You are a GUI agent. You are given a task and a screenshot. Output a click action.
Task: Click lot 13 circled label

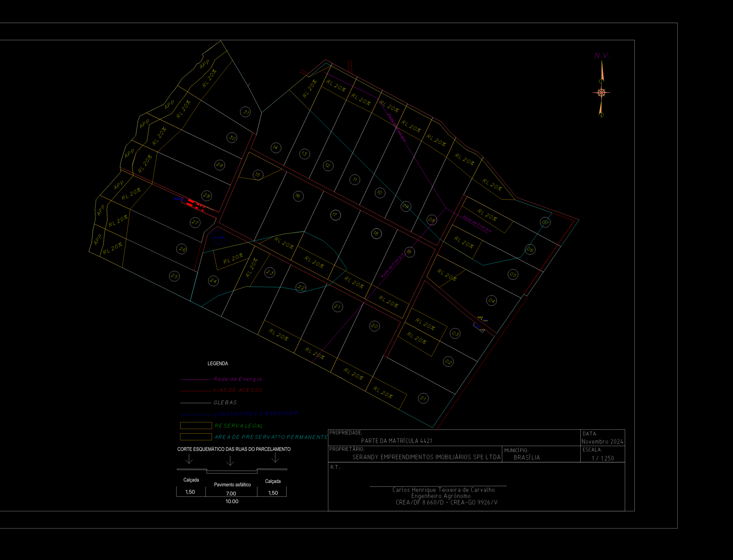tap(305, 154)
